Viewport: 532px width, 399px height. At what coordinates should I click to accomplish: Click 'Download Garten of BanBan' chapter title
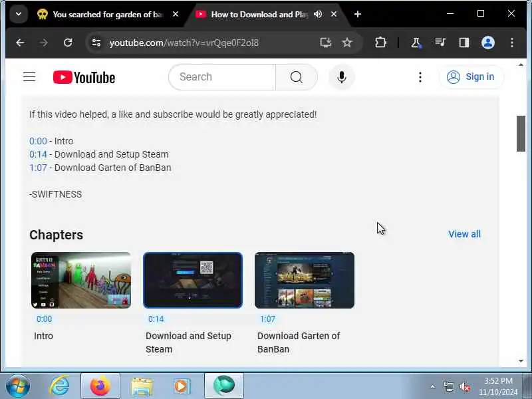coord(299,342)
